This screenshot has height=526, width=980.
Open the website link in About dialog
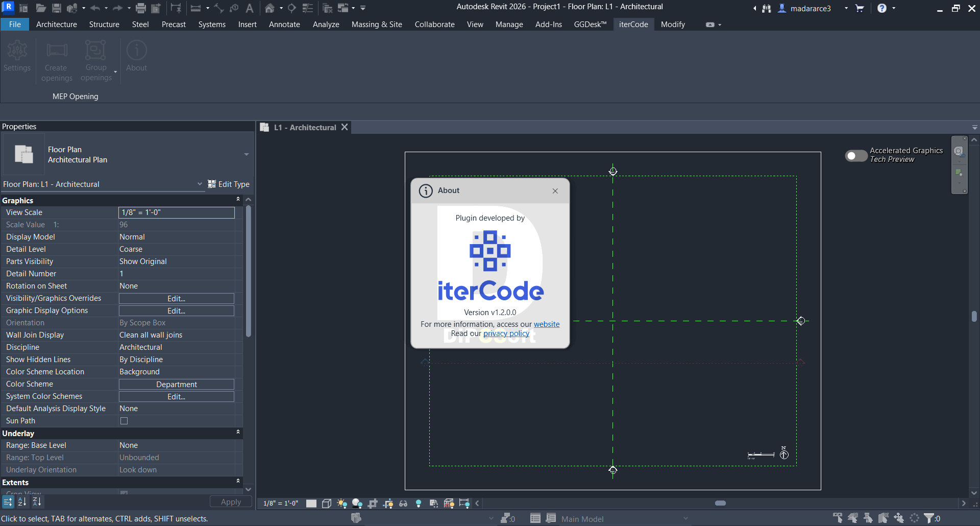click(x=547, y=324)
